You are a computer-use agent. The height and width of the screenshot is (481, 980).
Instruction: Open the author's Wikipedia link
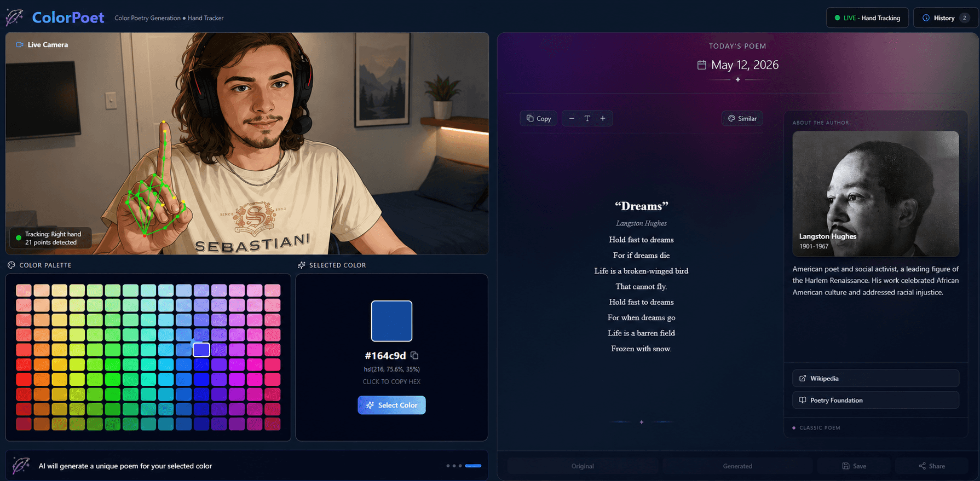(x=875, y=378)
